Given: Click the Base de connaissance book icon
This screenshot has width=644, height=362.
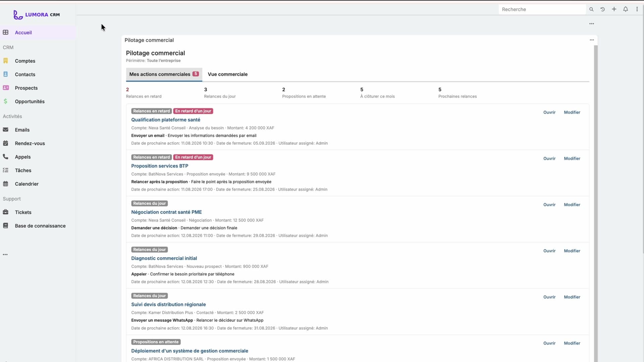Looking at the screenshot, I should [6, 226].
